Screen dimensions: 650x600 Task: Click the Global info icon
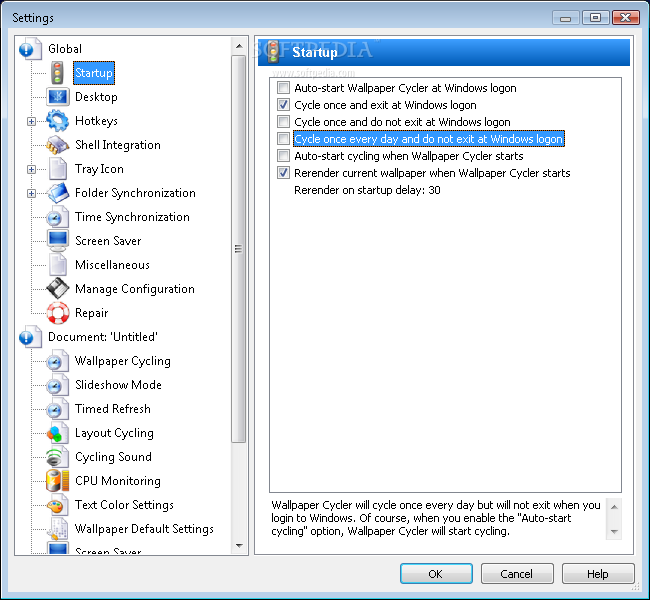[x=30, y=49]
